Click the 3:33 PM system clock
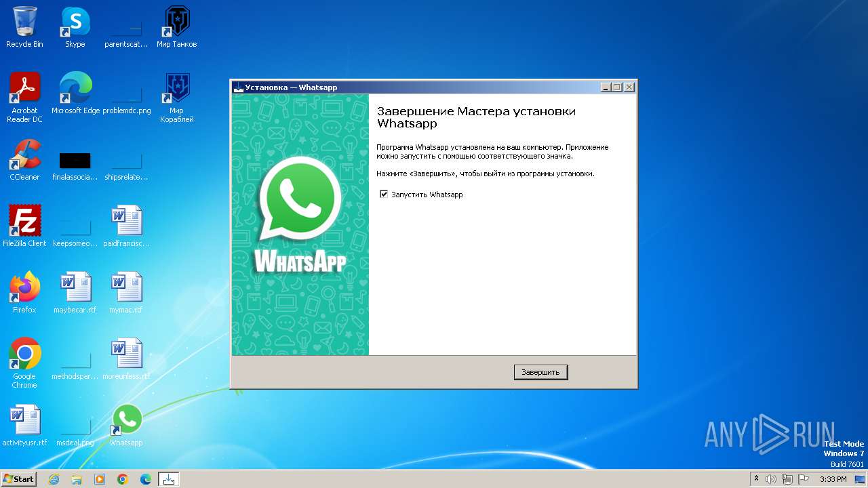This screenshot has width=868, height=488. coord(833,479)
